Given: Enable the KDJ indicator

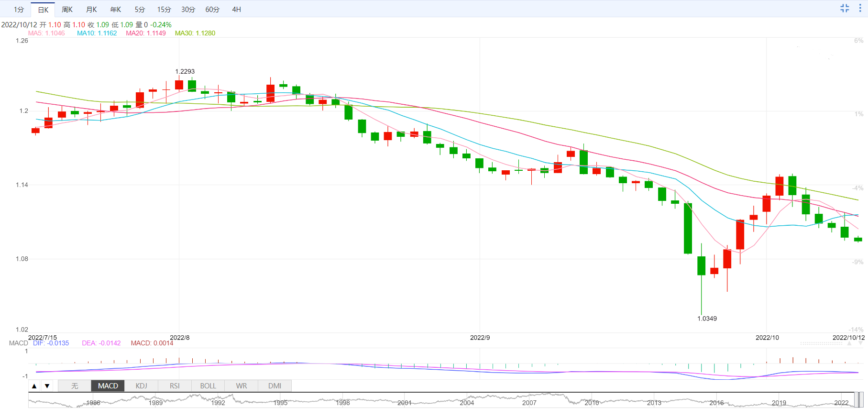Looking at the screenshot, I should [x=142, y=386].
